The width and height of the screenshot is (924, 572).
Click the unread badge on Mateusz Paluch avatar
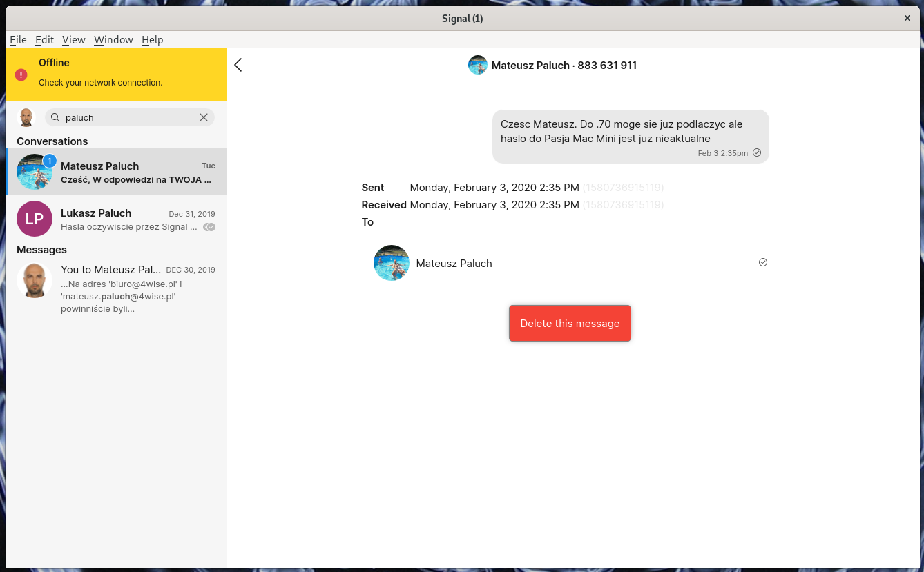[49, 161]
